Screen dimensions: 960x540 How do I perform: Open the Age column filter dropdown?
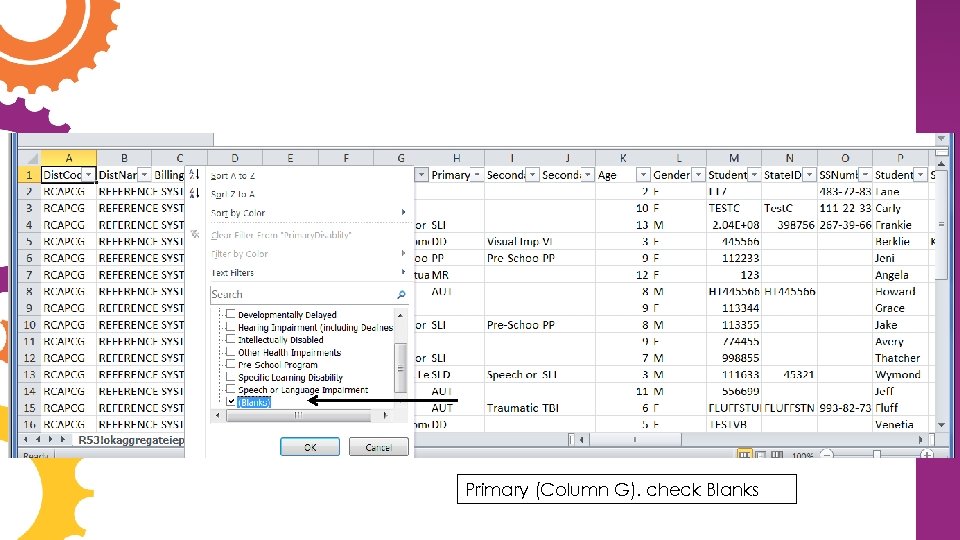click(643, 175)
